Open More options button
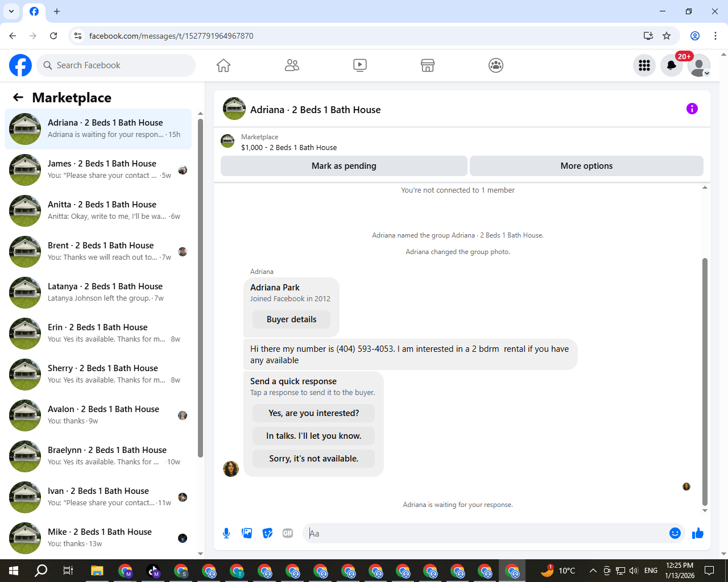This screenshot has height=582, width=728. [x=586, y=166]
